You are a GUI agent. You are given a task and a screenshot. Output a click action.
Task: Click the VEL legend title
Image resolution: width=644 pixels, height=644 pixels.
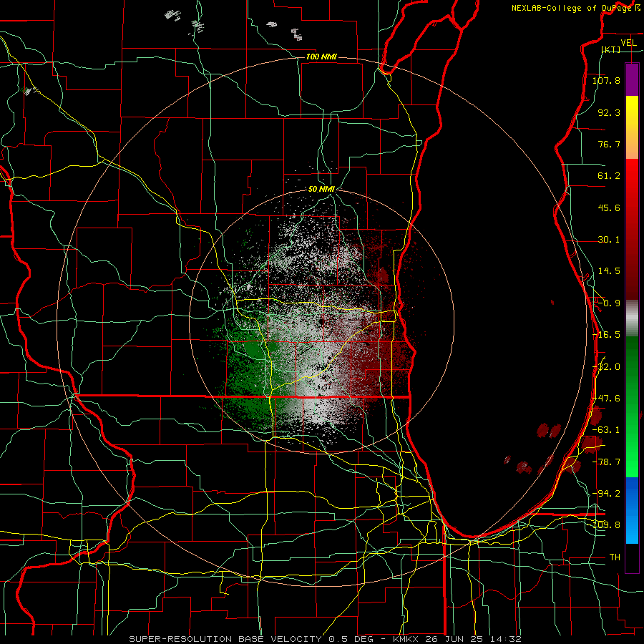point(628,43)
